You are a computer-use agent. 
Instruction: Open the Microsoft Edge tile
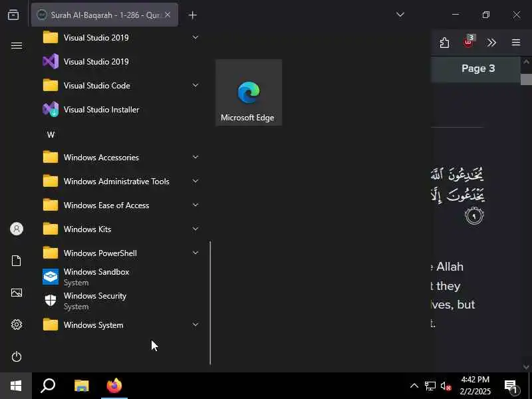tap(249, 92)
